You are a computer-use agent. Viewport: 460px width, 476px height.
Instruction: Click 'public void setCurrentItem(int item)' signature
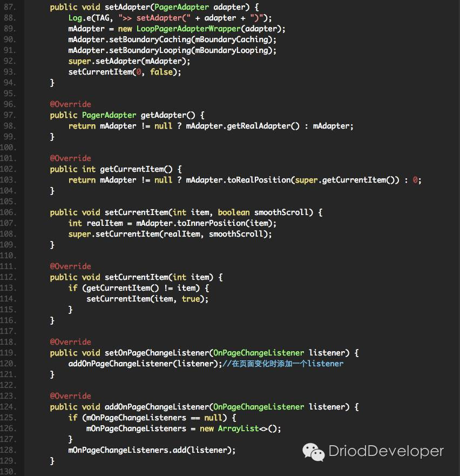tap(132, 278)
